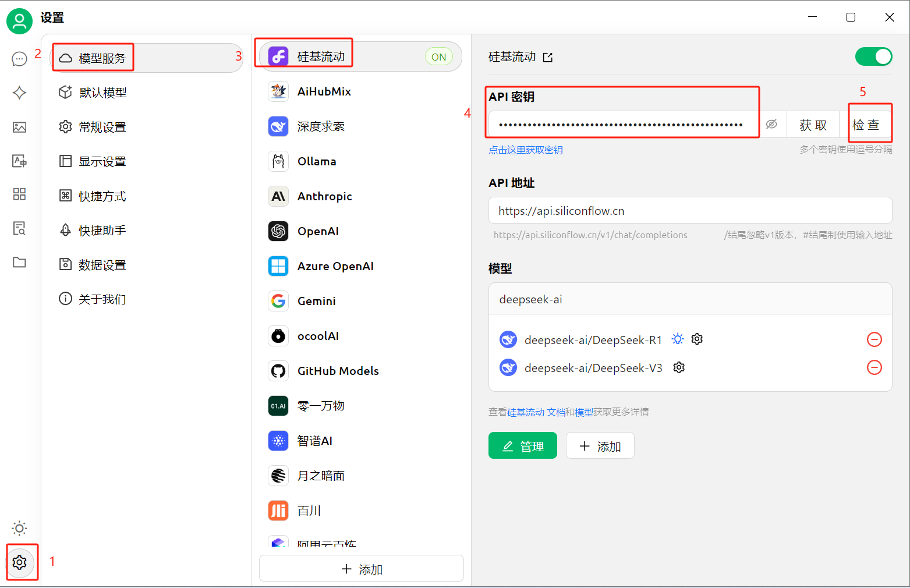910x588 pixels.
Task: Reveal the API key with eye icon
Action: pos(771,125)
